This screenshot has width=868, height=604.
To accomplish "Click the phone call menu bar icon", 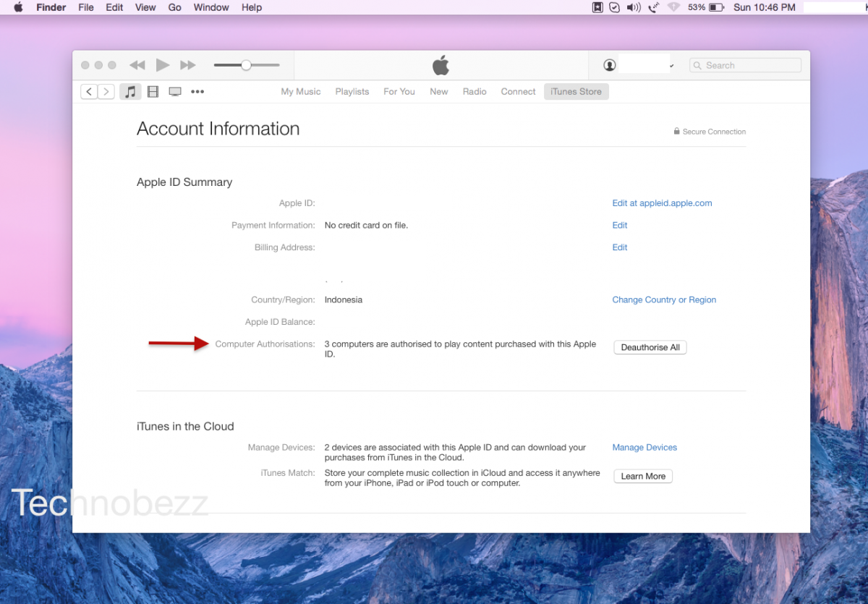I will [x=654, y=7].
